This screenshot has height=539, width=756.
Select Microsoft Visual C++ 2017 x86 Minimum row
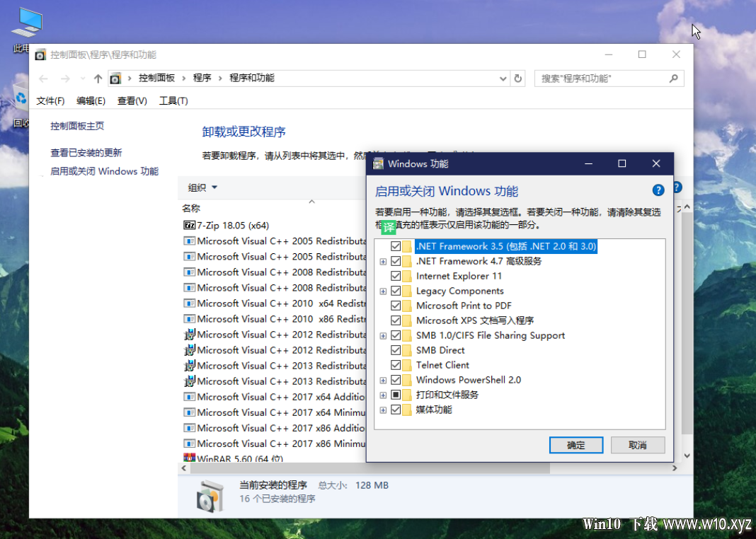[275, 444]
